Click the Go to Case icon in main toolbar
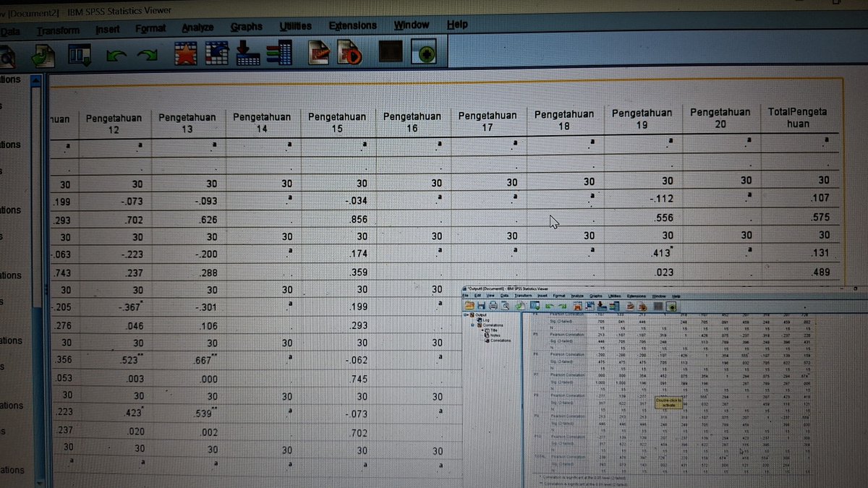Screen dimensions: 868x488 217,54
